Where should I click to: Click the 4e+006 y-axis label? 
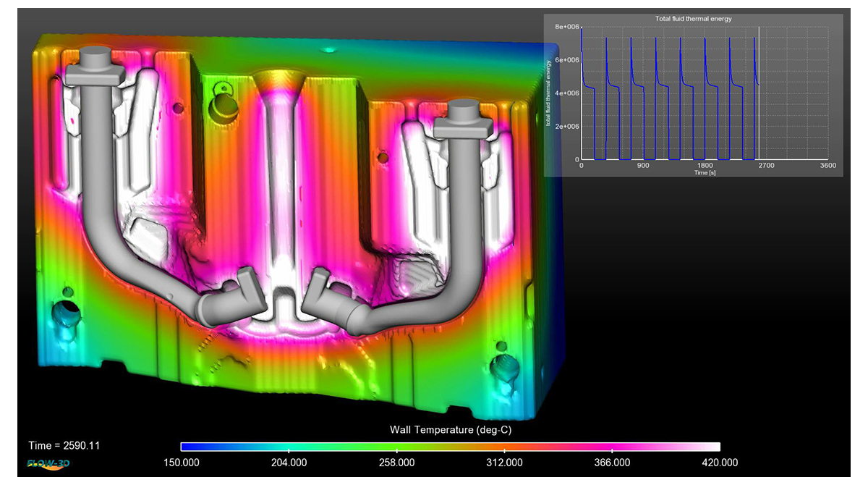566,93
